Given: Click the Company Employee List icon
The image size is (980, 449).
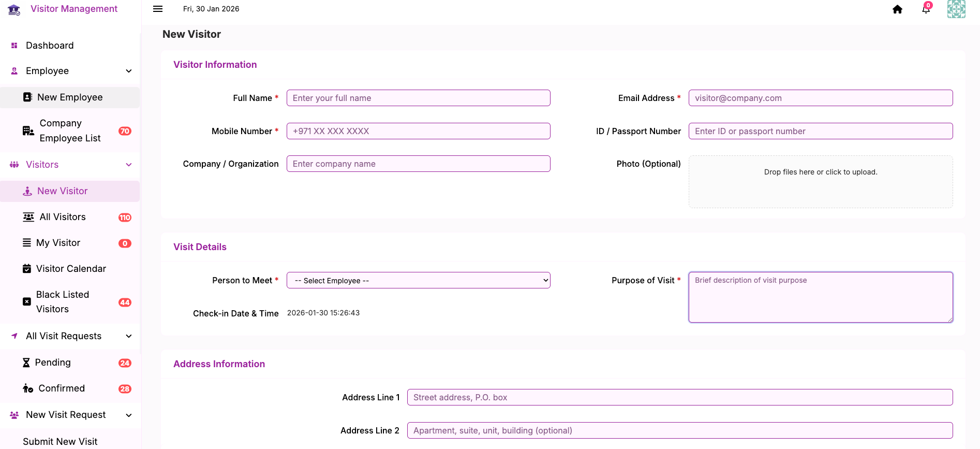Looking at the screenshot, I should pyautogui.click(x=28, y=131).
